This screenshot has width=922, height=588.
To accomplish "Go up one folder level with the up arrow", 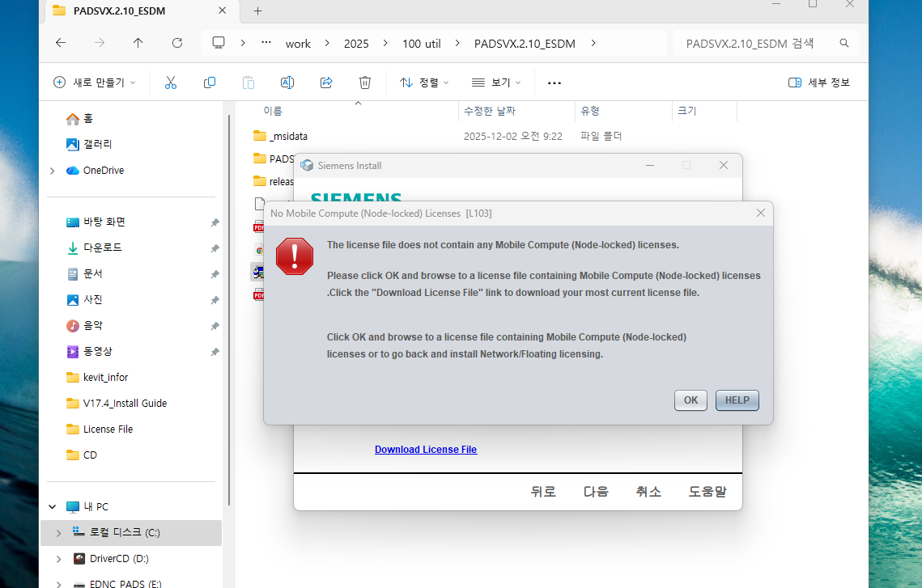I will (x=138, y=44).
